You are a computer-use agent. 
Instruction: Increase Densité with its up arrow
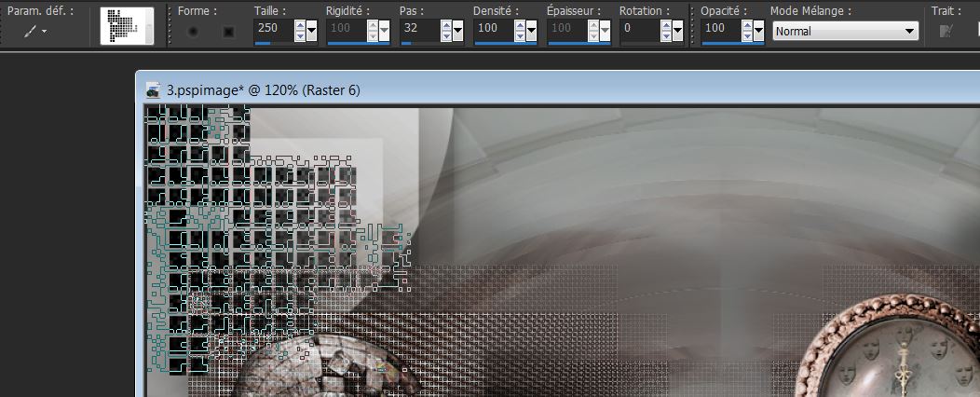[x=520, y=25]
